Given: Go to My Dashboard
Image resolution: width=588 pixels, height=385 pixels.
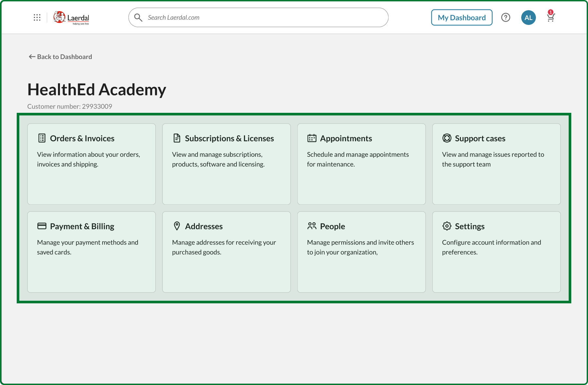Looking at the screenshot, I should click(x=462, y=18).
